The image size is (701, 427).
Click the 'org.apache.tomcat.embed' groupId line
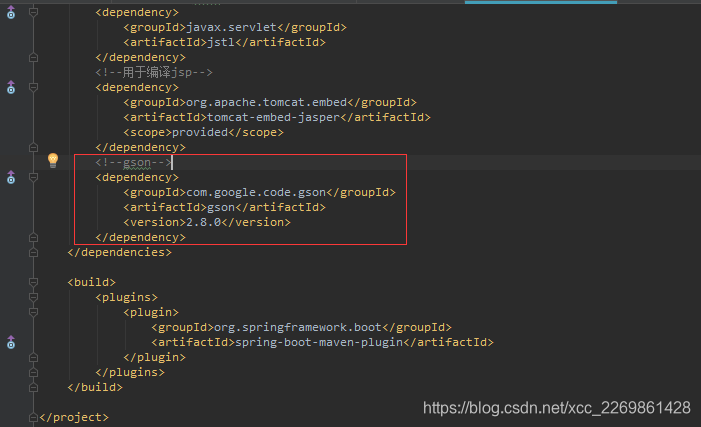click(x=270, y=102)
